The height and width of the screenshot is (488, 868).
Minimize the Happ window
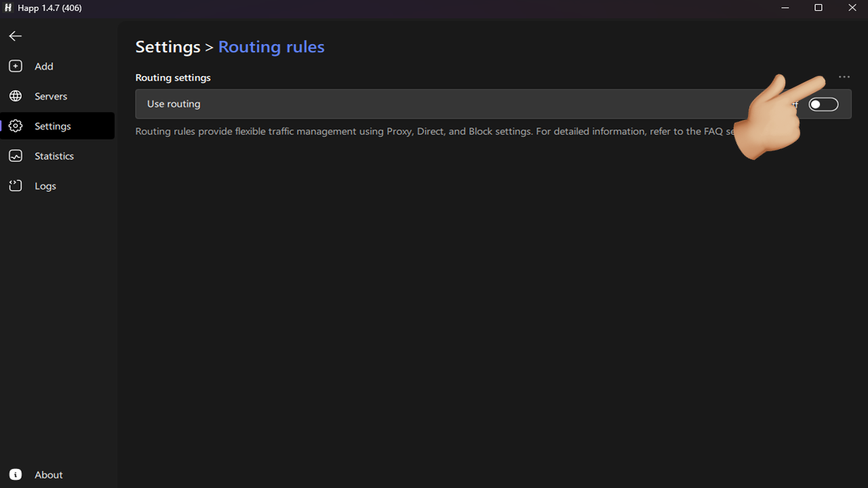[785, 8]
